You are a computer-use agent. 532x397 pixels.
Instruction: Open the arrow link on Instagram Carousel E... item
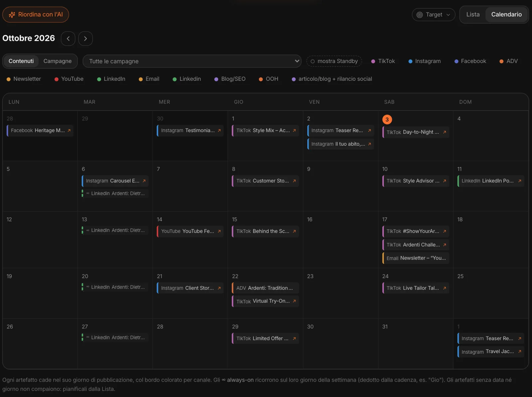(144, 181)
